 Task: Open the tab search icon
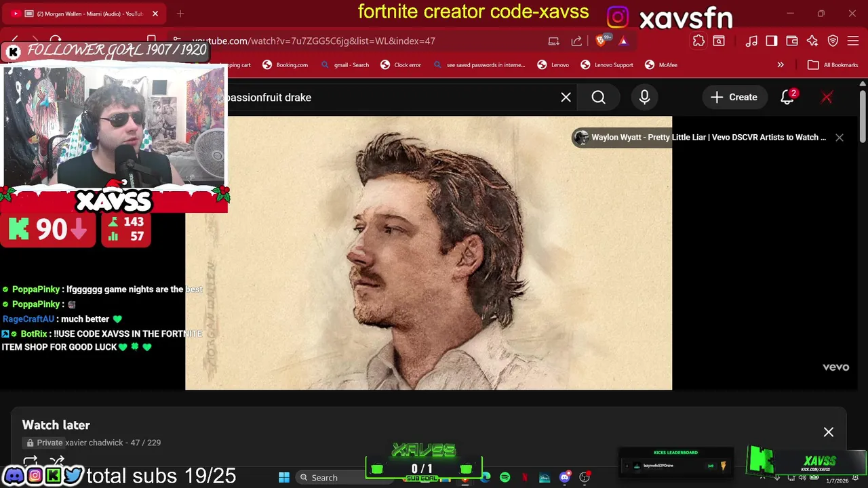point(719,41)
